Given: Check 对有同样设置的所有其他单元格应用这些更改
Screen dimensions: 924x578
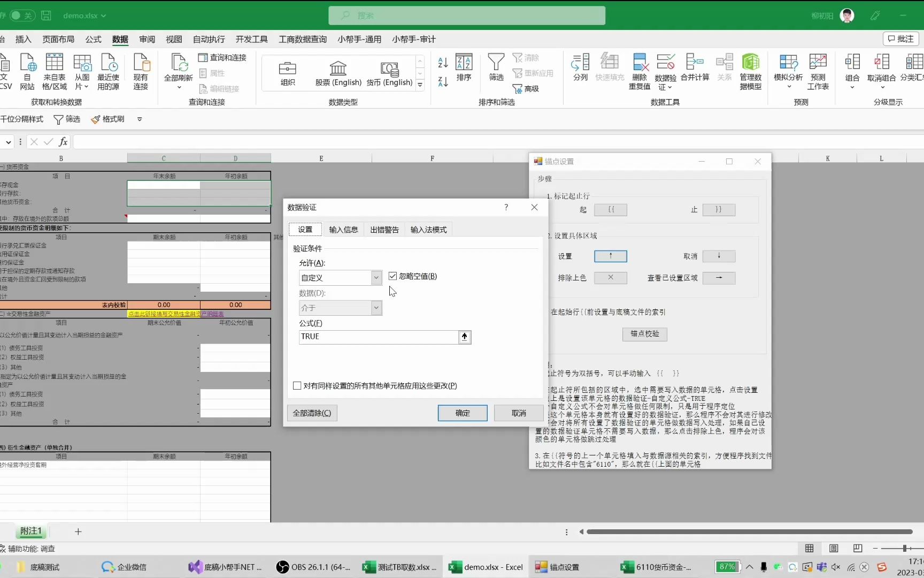Looking at the screenshot, I should tap(297, 385).
